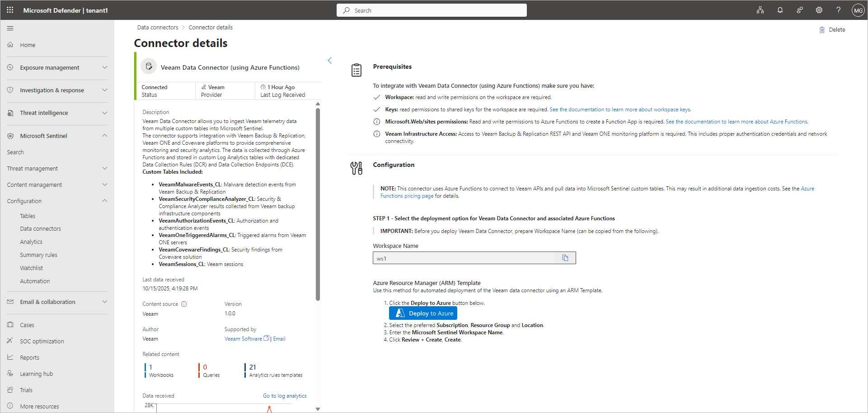Follow the Go to log analytics link

[285, 396]
